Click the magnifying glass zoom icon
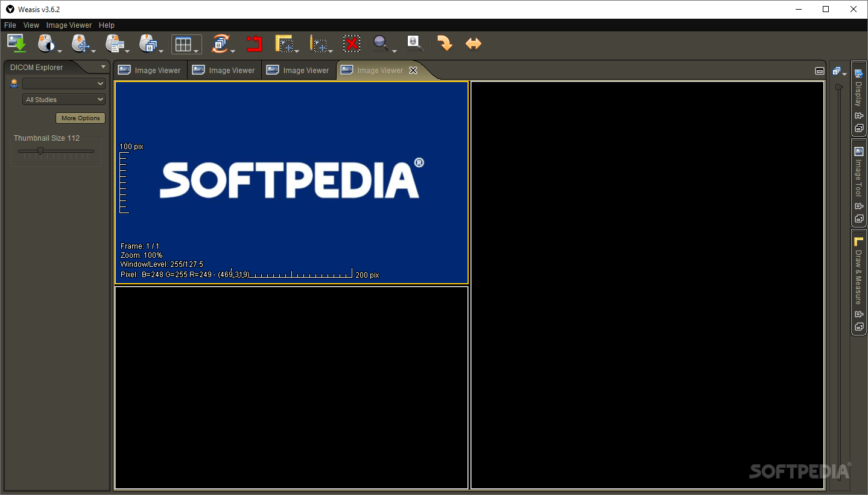The width and height of the screenshot is (868, 495). tap(381, 43)
